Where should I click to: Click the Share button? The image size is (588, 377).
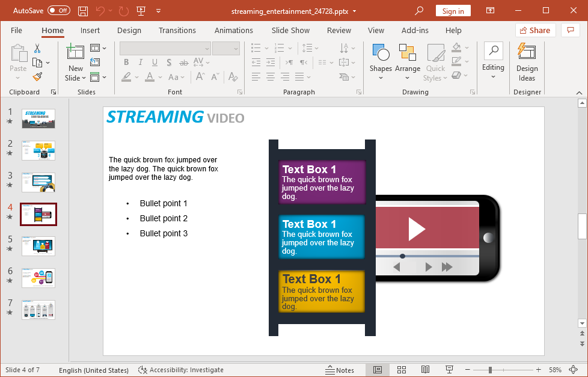pos(535,30)
